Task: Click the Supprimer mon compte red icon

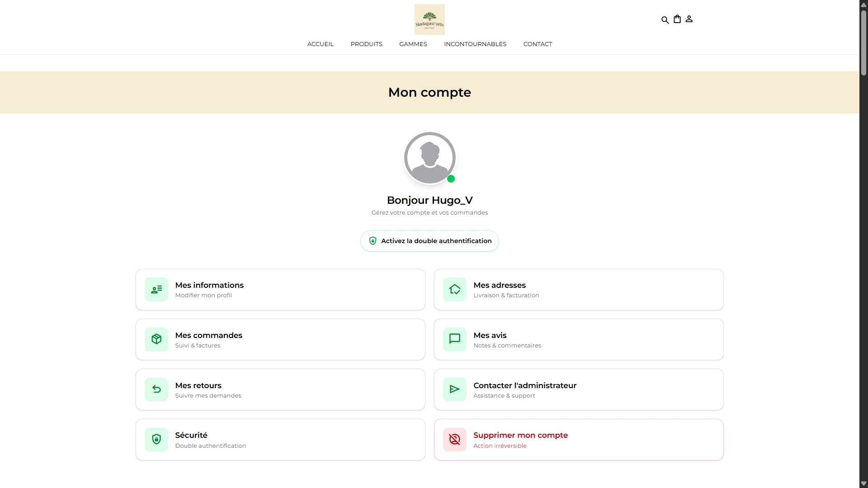Action: tap(455, 439)
